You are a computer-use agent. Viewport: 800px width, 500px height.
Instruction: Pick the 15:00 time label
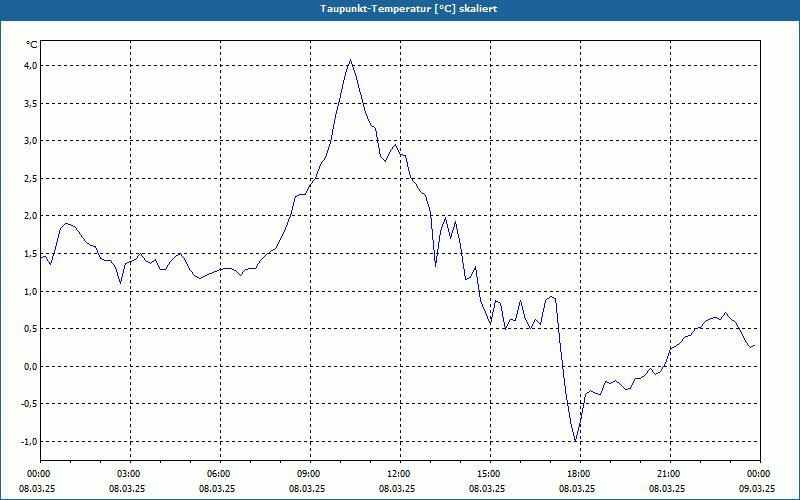(x=490, y=474)
